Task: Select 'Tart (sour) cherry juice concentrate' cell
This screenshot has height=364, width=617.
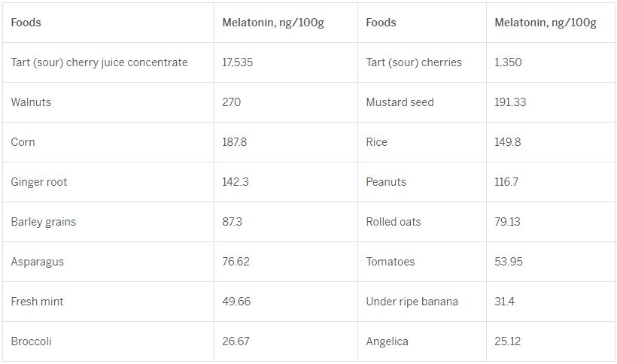Action: point(99,62)
